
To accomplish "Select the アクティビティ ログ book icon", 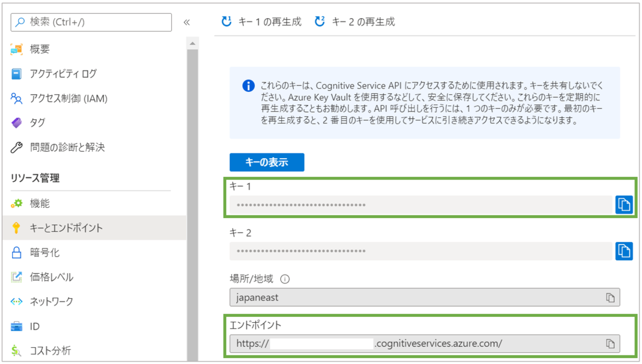I will pyautogui.click(x=17, y=73).
